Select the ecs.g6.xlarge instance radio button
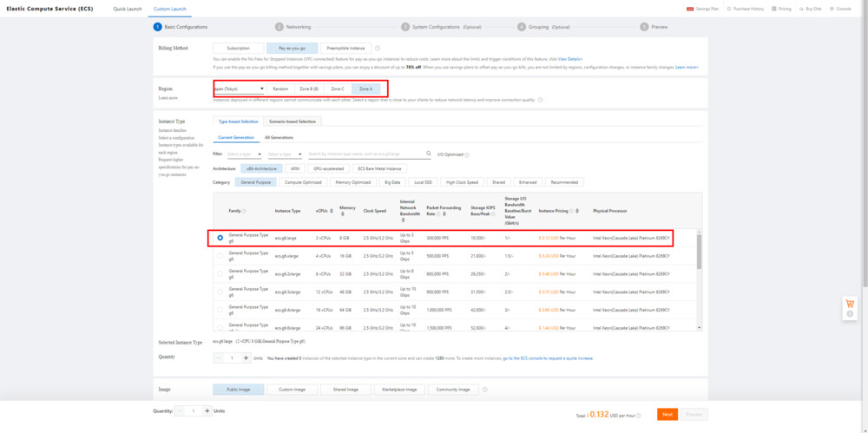This screenshot has height=433, width=868. tap(220, 256)
